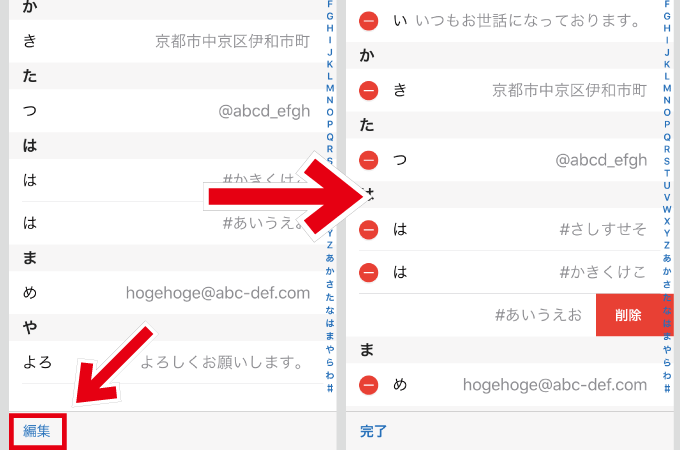Open the hogehoge@abc-def.com entry in left list
Image resolution: width=680 pixels, height=450 pixels.
(x=167, y=293)
